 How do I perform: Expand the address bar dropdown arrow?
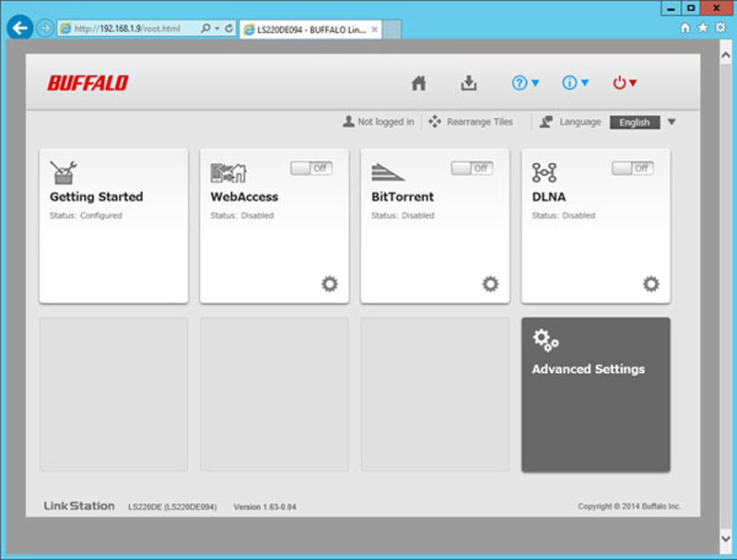click(216, 29)
